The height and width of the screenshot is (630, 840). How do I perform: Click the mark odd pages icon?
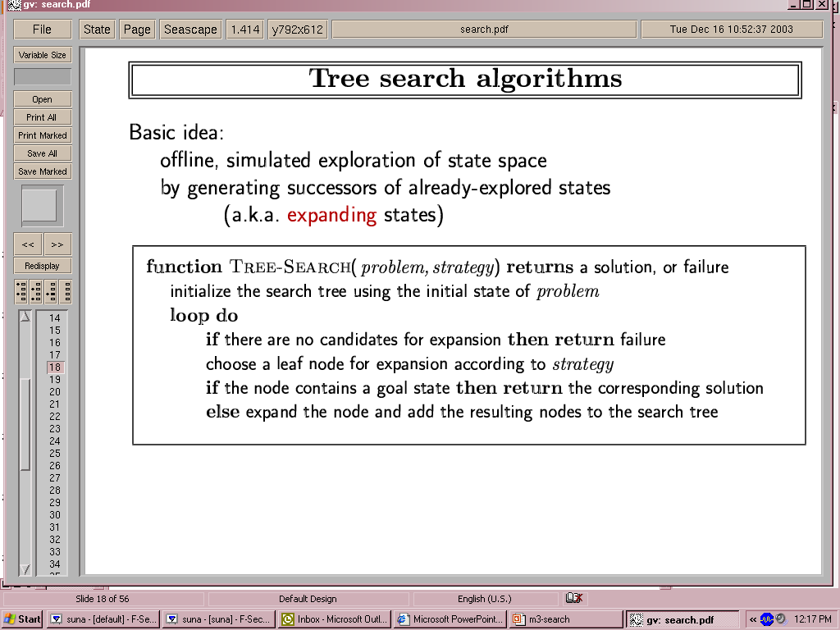tap(21, 291)
